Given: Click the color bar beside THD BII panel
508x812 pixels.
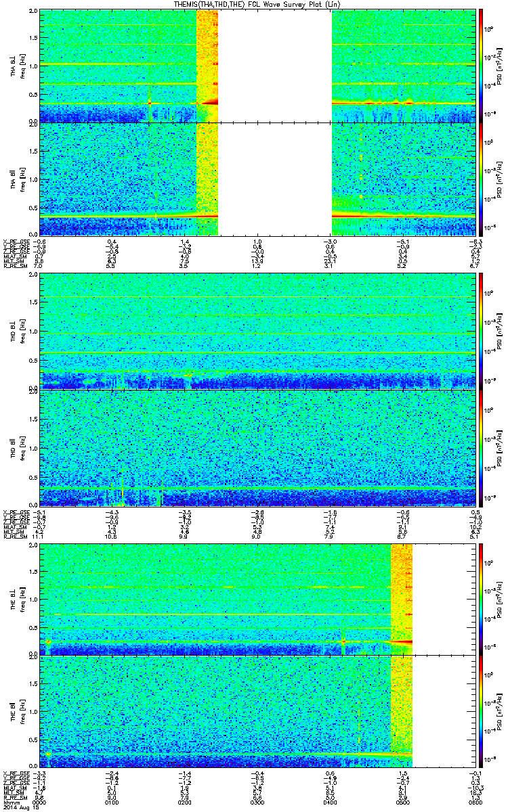Looking at the screenshot, I should [481, 448].
